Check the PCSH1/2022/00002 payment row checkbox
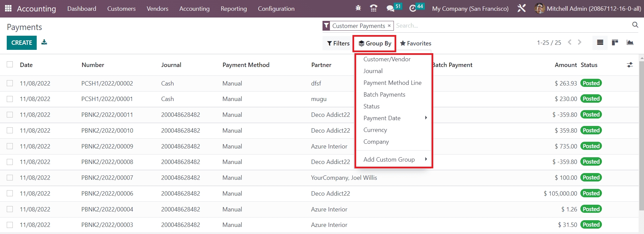The height and width of the screenshot is (234, 644). 10,83
